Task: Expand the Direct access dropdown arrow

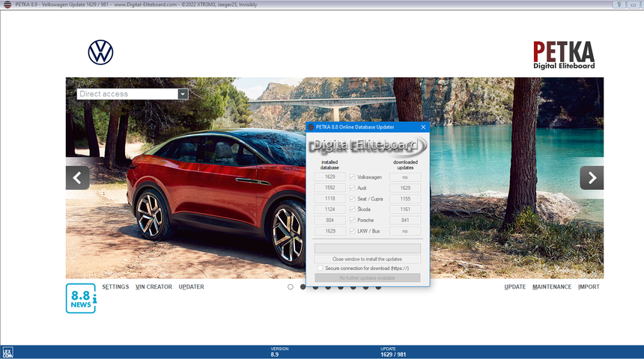Action: 183,94
